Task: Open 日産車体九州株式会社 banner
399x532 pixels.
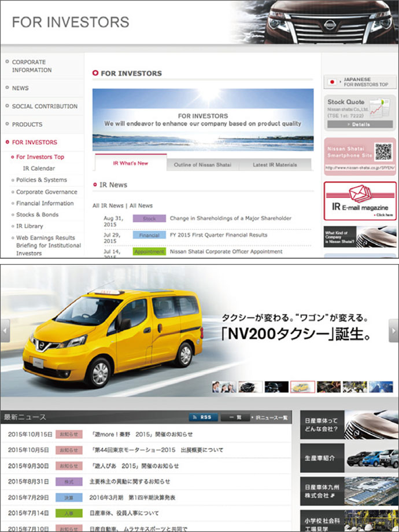Action: 349,491
